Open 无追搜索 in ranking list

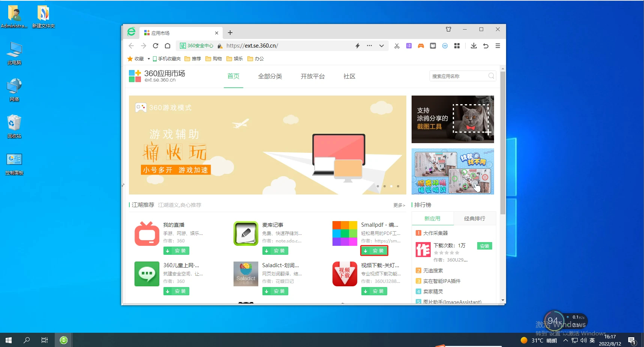coord(433,271)
